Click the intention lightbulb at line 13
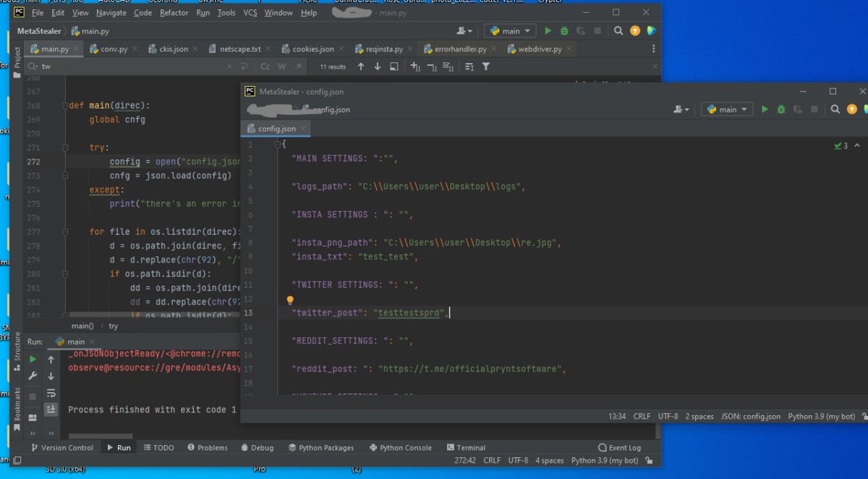Screen dimensions: 868x479 click(290, 300)
